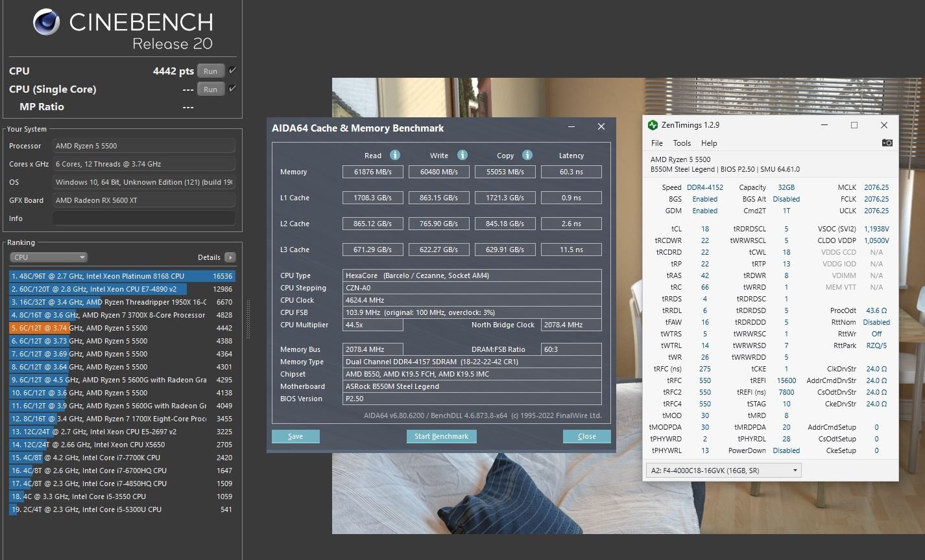Run the CPU Single Core benchmark
The width and height of the screenshot is (925, 560).
pyautogui.click(x=211, y=89)
